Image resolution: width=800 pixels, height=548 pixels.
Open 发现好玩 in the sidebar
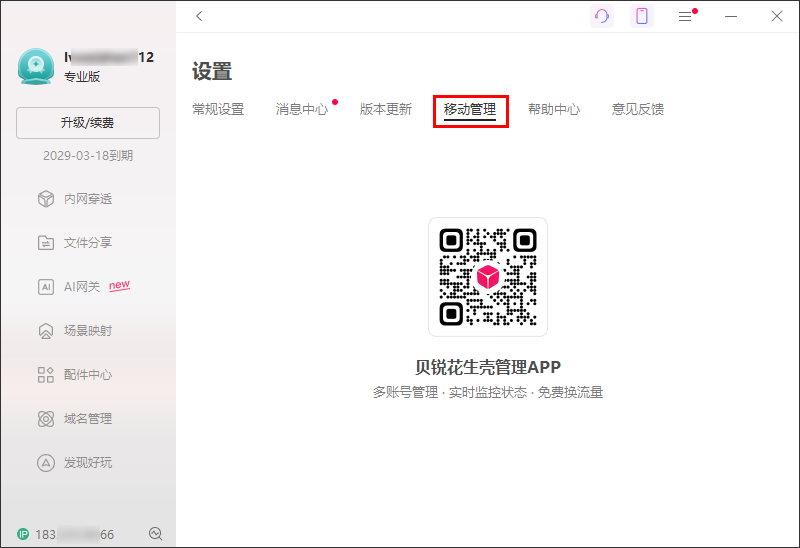point(88,463)
